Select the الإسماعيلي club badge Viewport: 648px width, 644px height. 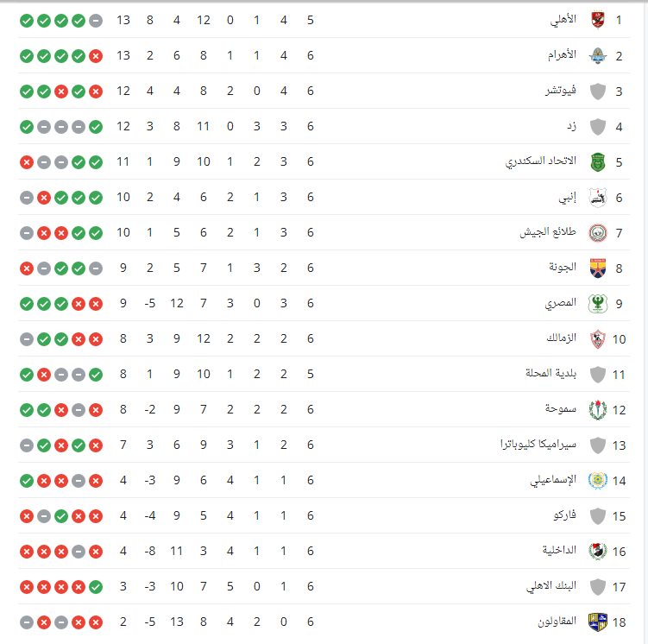[596, 481]
